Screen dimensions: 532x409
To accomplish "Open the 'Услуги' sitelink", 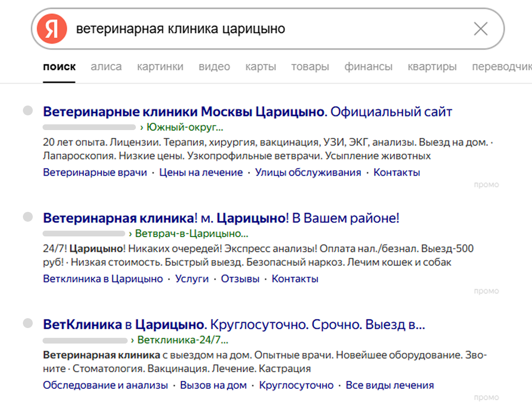I will click(x=192, y=279).
